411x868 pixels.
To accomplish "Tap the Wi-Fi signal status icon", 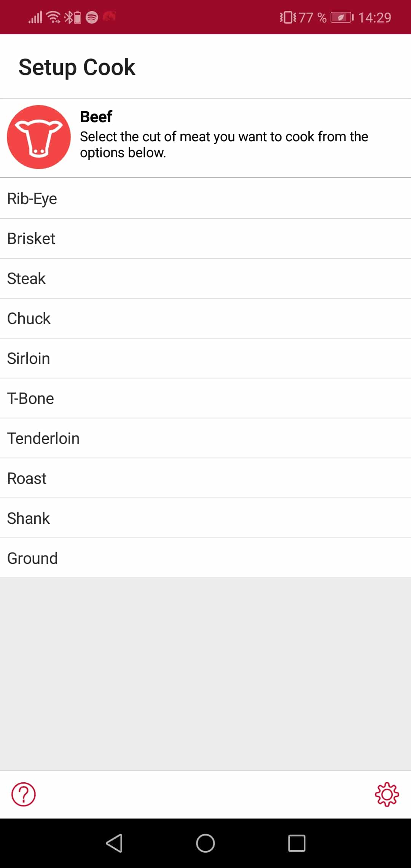I will 53,17.
